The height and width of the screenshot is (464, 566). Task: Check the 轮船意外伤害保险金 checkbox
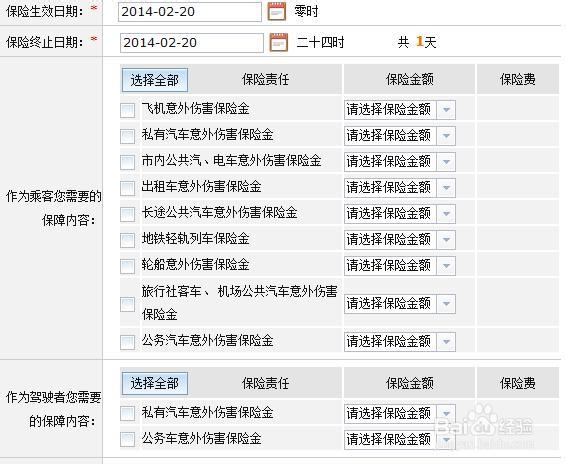pyautogui.click(x=127, y=266)
